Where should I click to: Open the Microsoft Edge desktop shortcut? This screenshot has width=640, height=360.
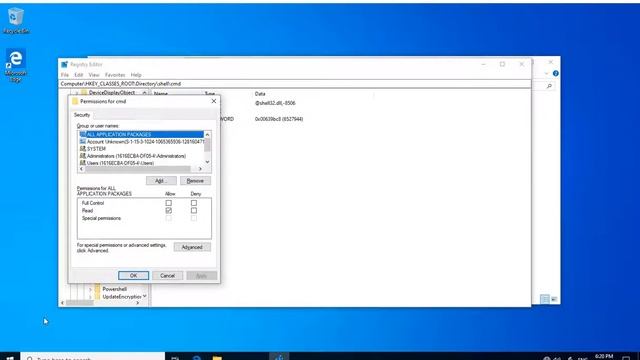coord(16,65)
